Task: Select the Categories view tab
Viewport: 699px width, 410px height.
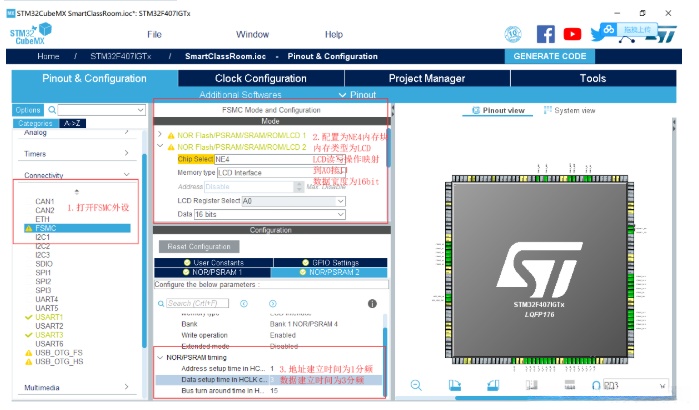Action: [x=36, y=123]
